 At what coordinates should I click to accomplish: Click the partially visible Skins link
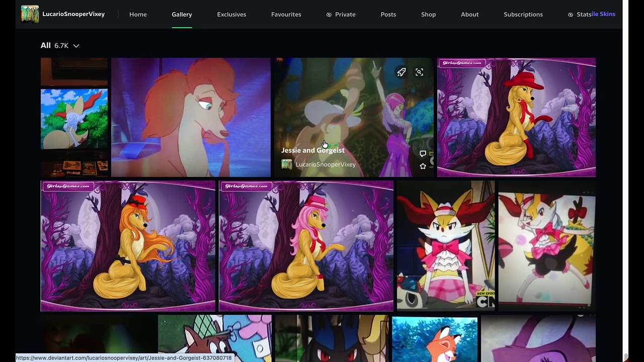click(x=604, y=14)
